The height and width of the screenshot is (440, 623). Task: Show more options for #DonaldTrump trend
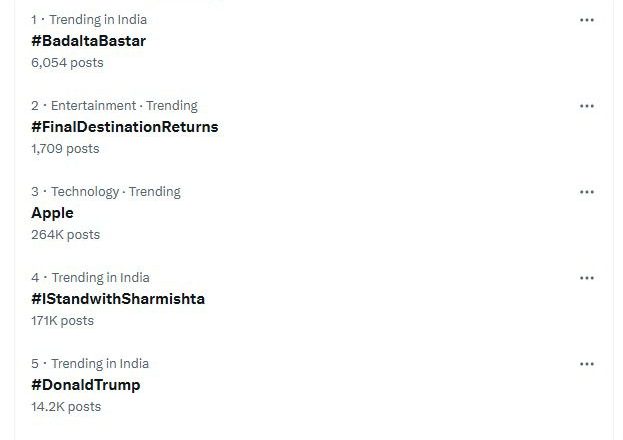click(x=587, y=364)
